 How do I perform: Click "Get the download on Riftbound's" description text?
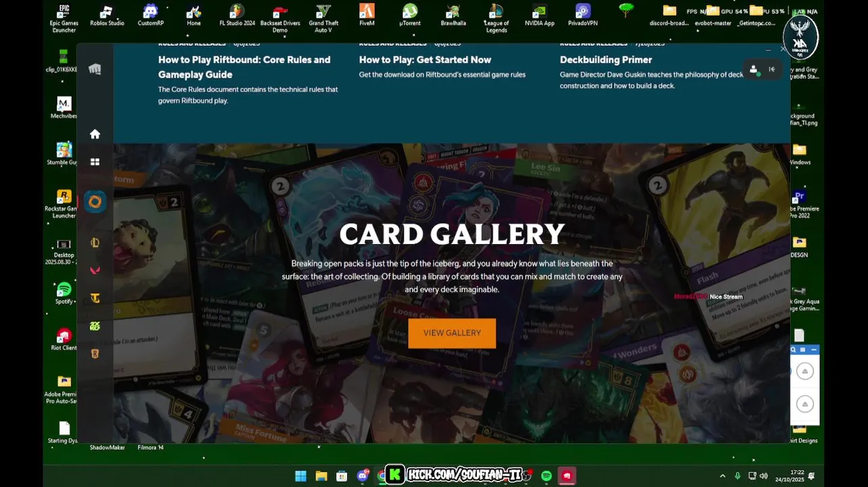[442, 74]
